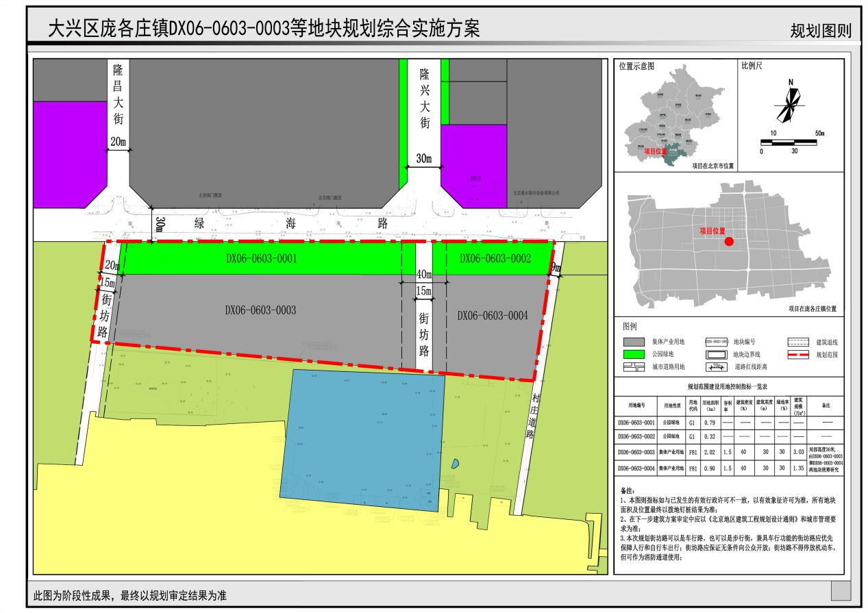Screen dimensions: 868x613
Task: Click the grey square in the bottom-right corner
Action: 840,590
